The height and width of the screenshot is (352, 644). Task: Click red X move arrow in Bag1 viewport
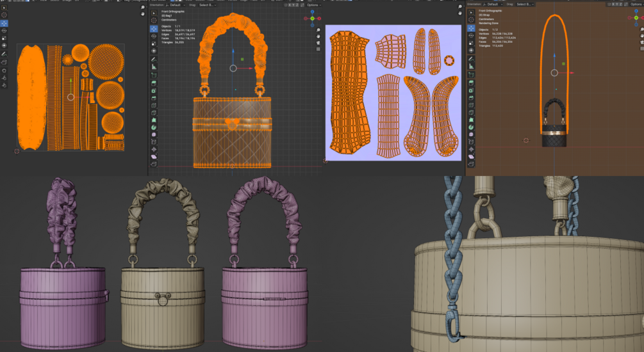point(250,68)
